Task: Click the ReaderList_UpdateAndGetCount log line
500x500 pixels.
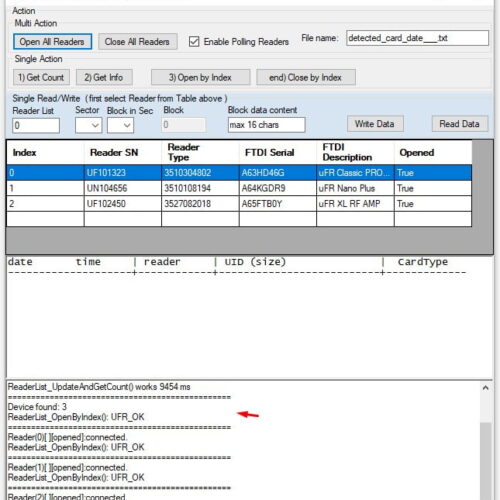Action: [99, 387]
